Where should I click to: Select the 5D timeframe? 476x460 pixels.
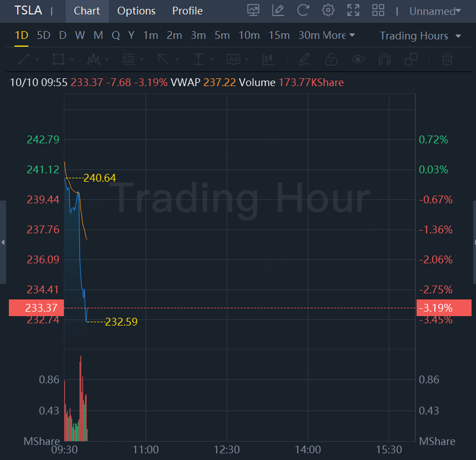tap(43, 35)
